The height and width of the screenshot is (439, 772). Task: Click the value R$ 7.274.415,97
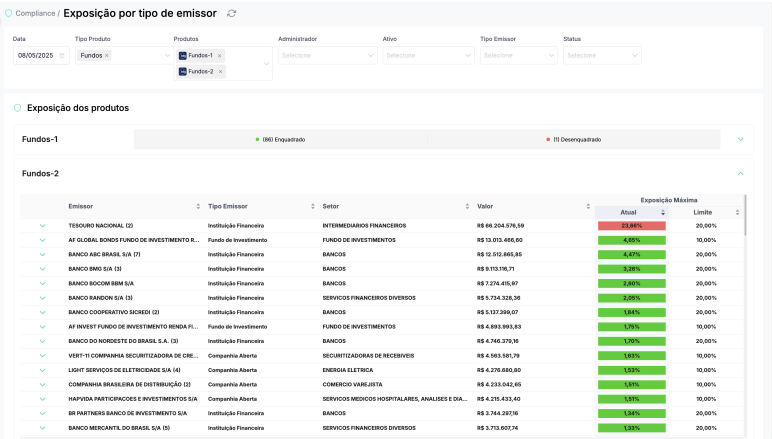[497, 283]
